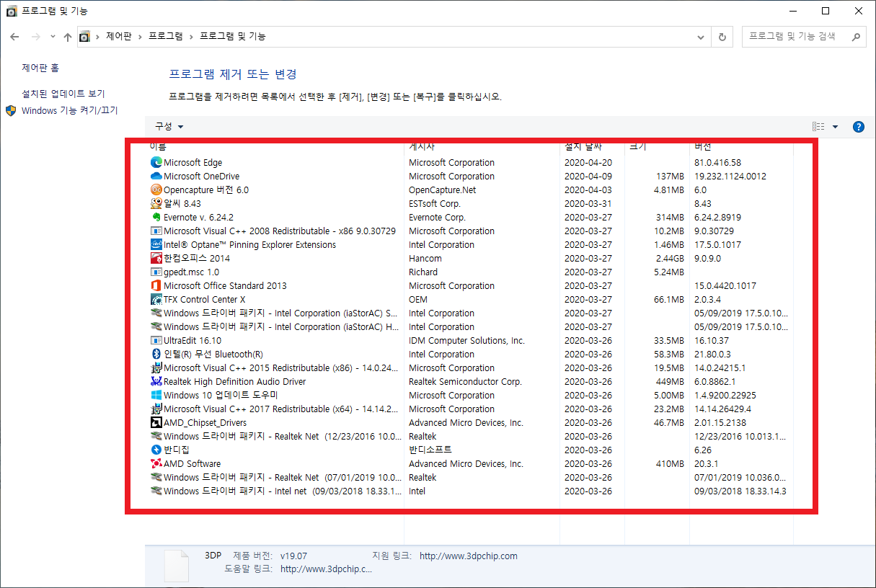876x588 pixels.
Task: Click the refresh button beside address bar
Action: coord(722,37)
